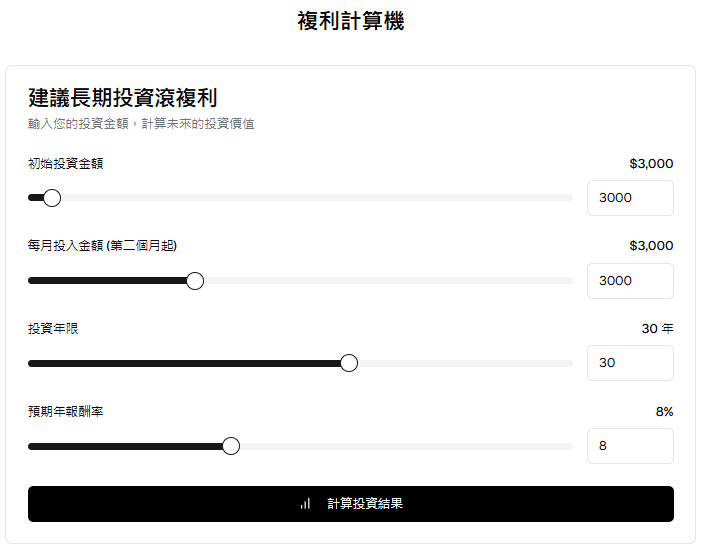719x559 pixels.
Task: Click the 複利計算機 page title
Action: tap(351, 21)
